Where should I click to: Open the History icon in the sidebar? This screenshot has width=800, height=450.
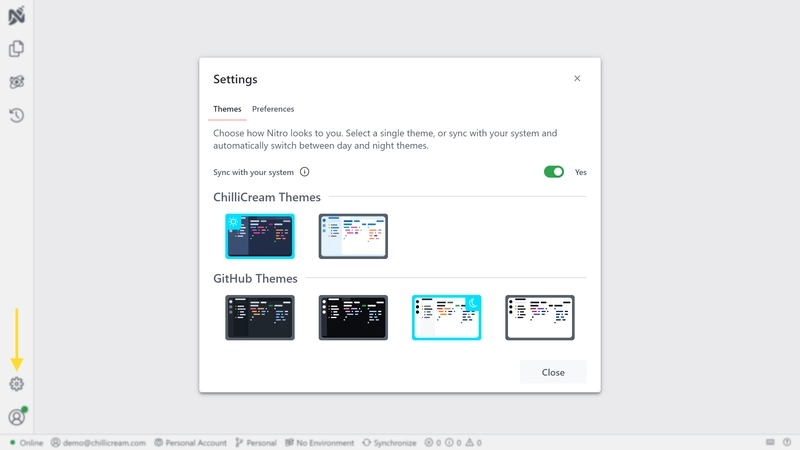tap(16, 115)
